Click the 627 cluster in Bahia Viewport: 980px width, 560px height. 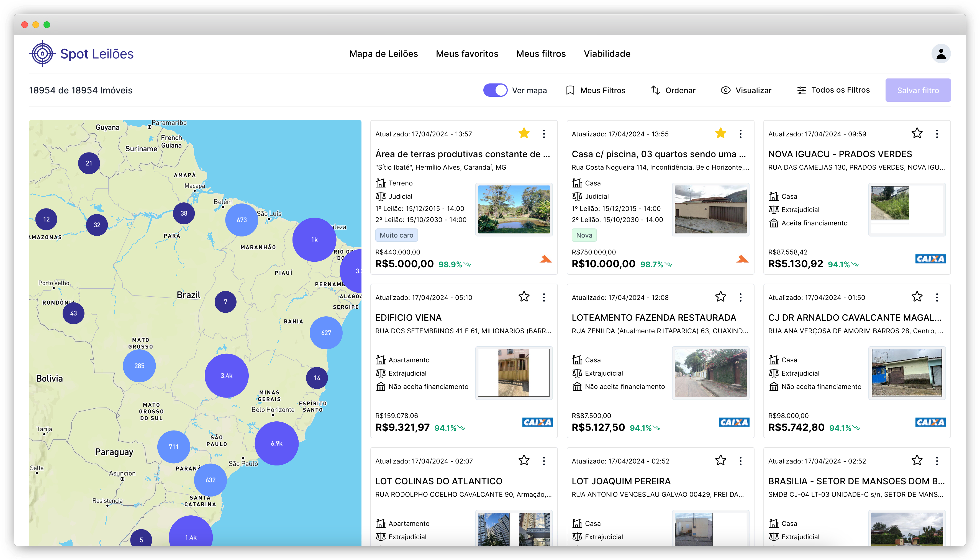(x=326, y=332)
